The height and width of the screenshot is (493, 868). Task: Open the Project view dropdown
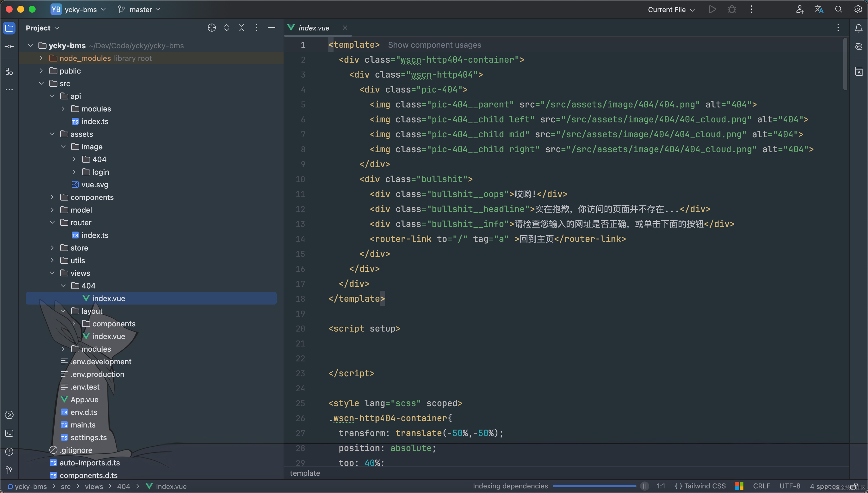tap(42, 28)
